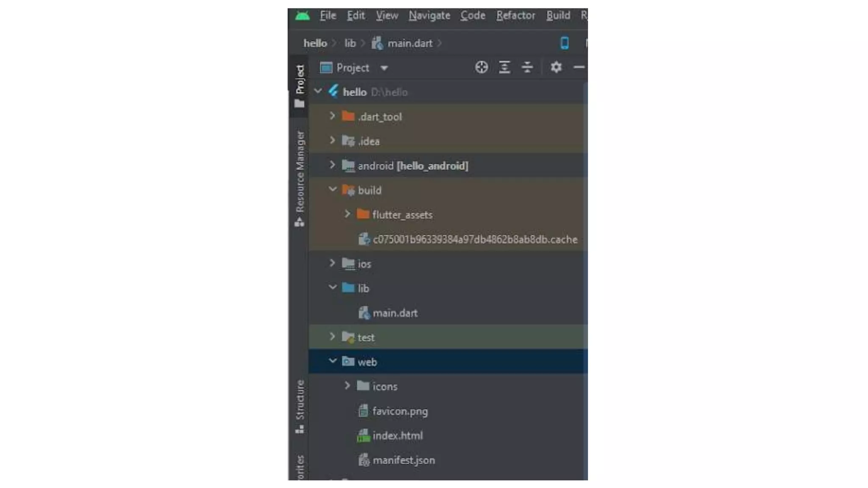Expand the .dart_tool folder
The width and height of the screenshot is (868, 488).
[x=332, y=116]
